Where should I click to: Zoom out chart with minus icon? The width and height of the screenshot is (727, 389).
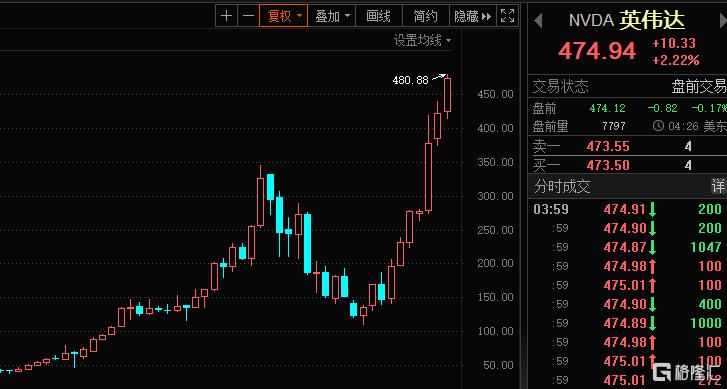coord(249,16)
